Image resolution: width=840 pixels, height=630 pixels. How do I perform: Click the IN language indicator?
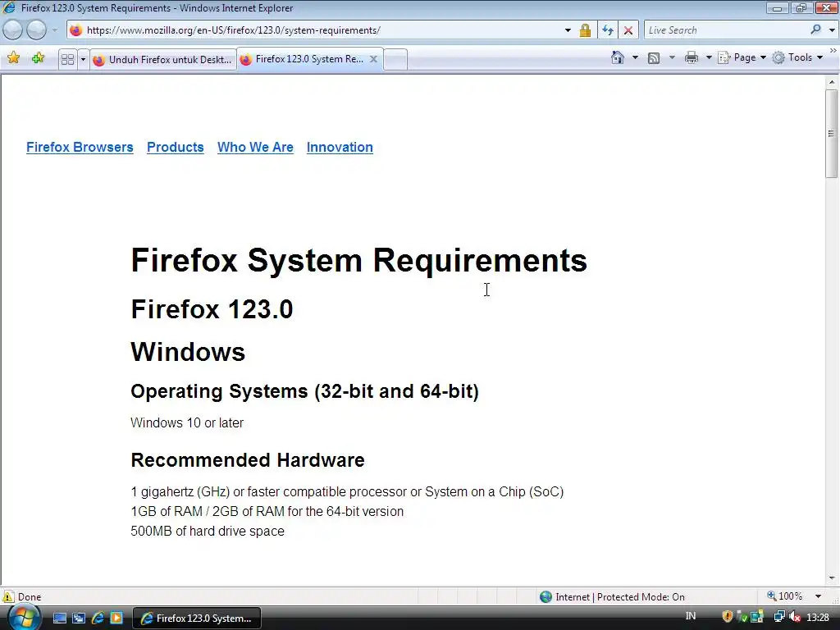click(691, 617)
